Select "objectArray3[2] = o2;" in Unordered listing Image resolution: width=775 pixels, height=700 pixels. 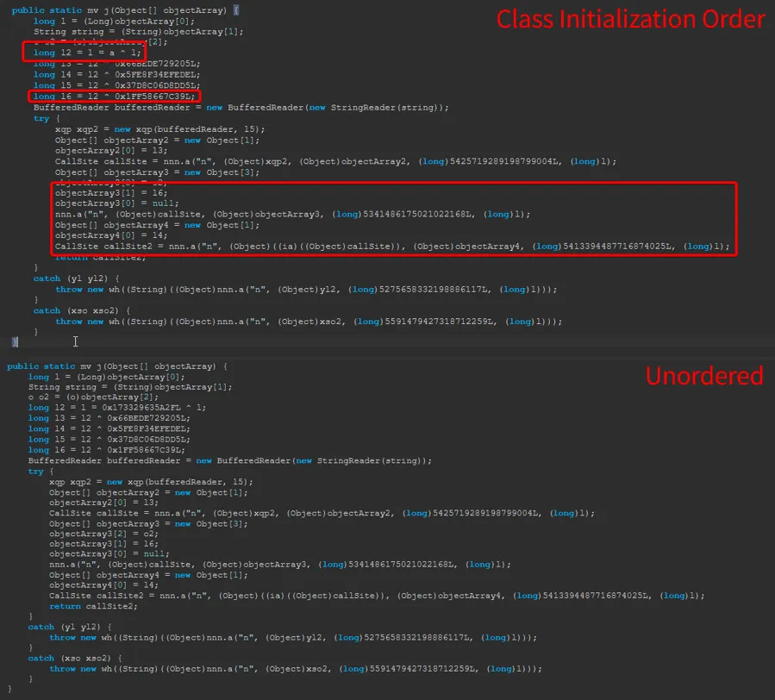(x=103, y=534)
